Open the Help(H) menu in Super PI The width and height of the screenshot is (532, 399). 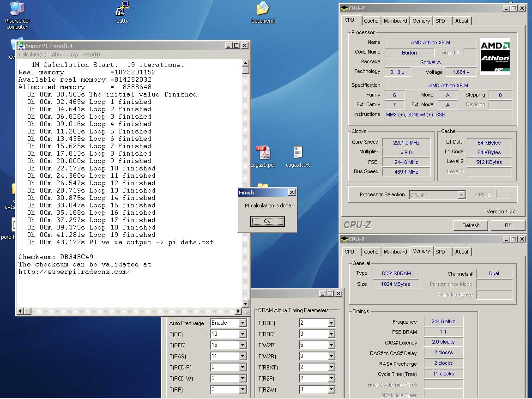click(91, 54)
